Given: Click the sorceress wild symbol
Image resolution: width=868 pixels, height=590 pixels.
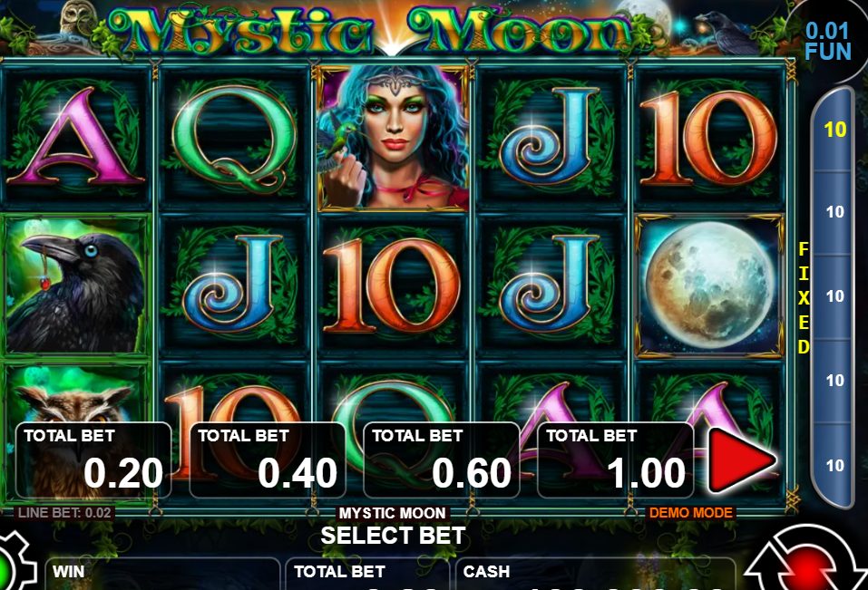Looking at the screenshot, I should [x=393, y=138].
